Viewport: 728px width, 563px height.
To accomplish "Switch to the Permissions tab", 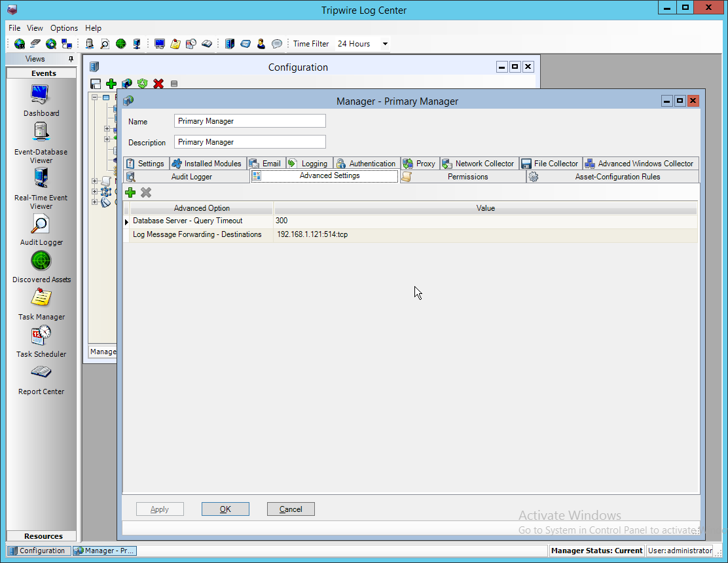I will [x=462, y=177].
